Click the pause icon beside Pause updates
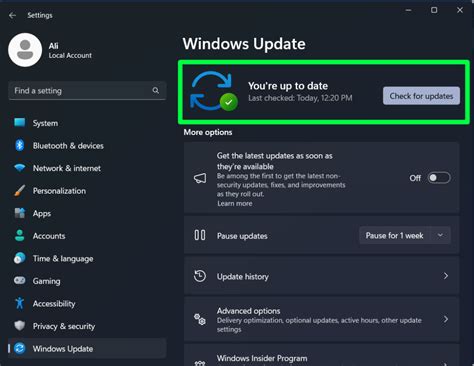This screenshot has height=366, width=474. coord(200,235)
